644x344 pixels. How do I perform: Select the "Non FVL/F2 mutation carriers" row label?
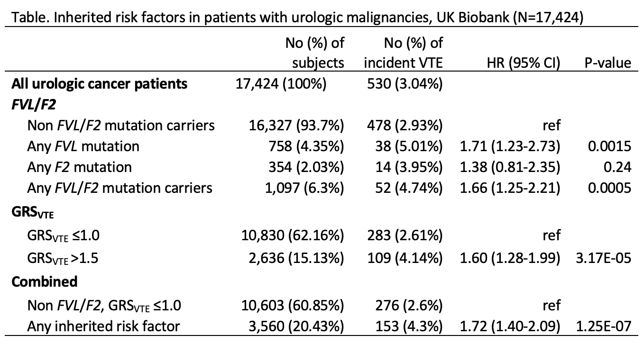(121, 126)
